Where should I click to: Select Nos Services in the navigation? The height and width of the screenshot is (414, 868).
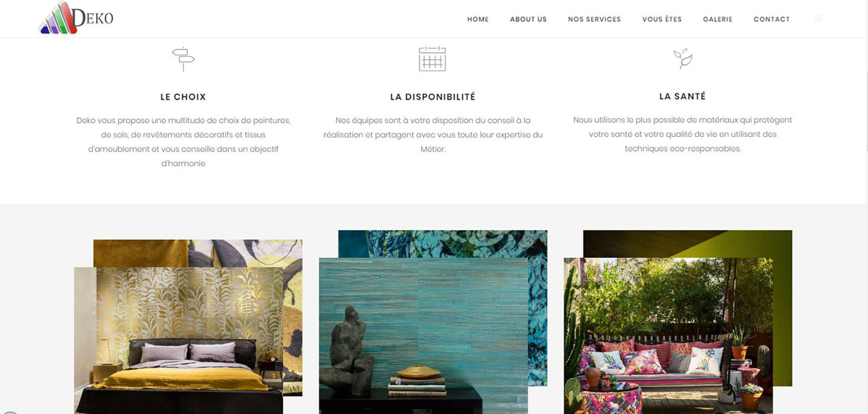coord(594,19)
